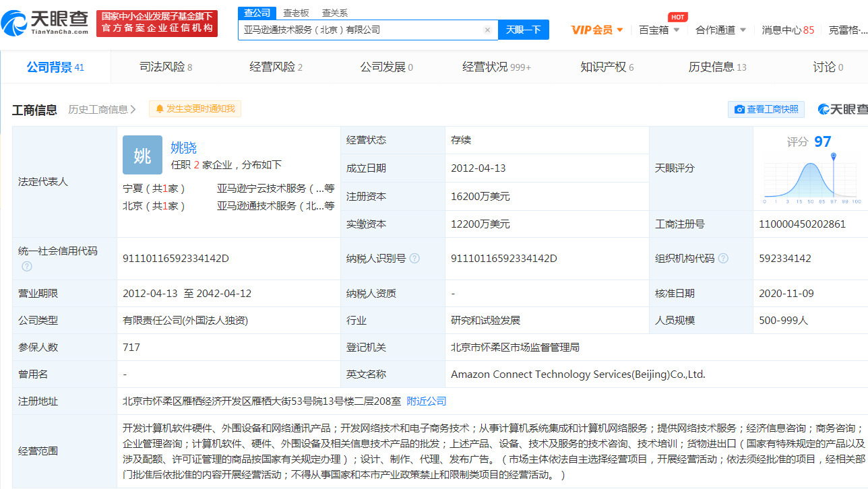Click the 天眼一下 search button
Screen dimensions: 868x489
(524, 30)
